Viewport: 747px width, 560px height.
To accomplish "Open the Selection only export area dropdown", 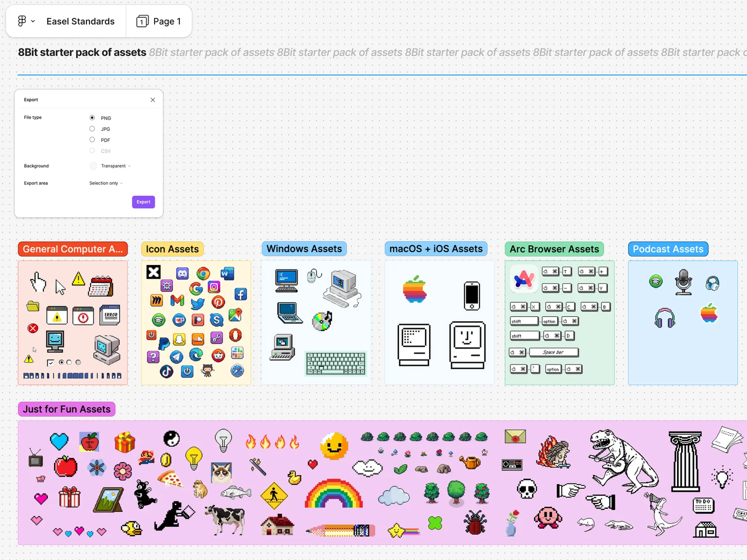I will coord(106,183).
